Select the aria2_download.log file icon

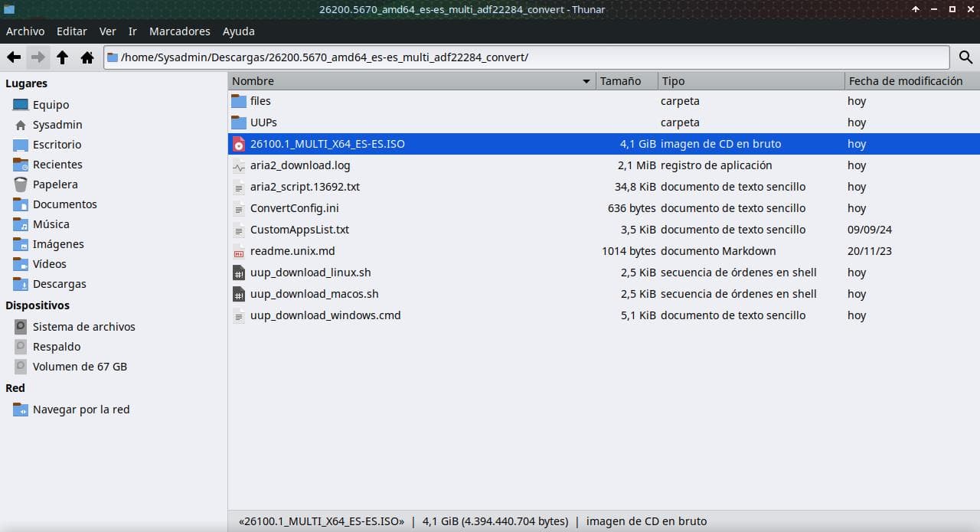coord(239,165)
